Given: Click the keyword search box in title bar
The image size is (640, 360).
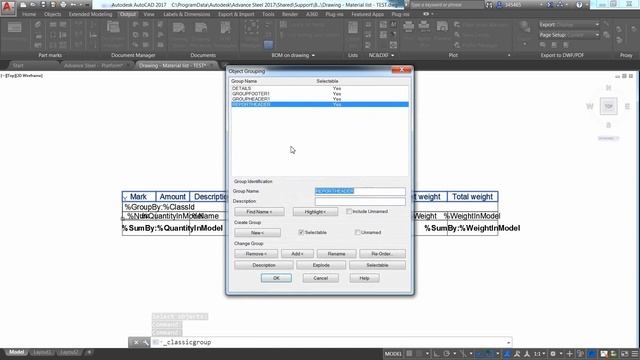Looking at the screenshot, I should (446, 5).
